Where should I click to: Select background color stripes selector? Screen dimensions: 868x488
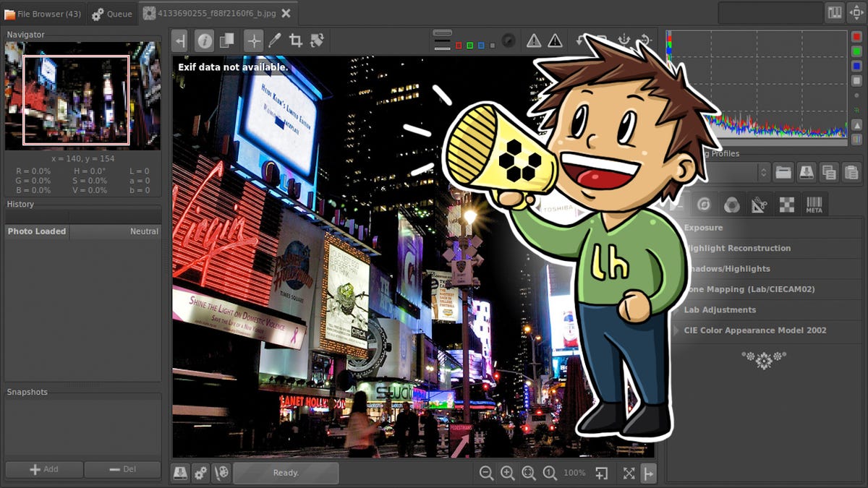coord(442,40)
